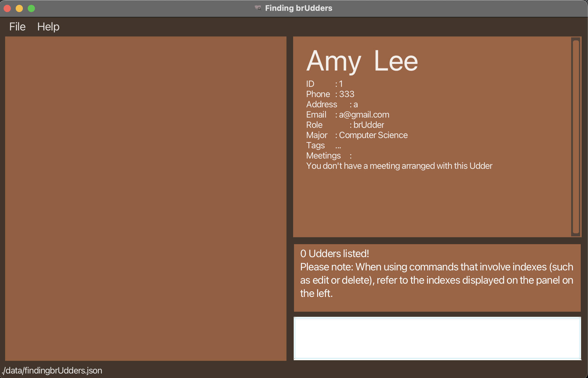Click the Amy Lee name heading
588x378 pixels.
pos(362,61)
